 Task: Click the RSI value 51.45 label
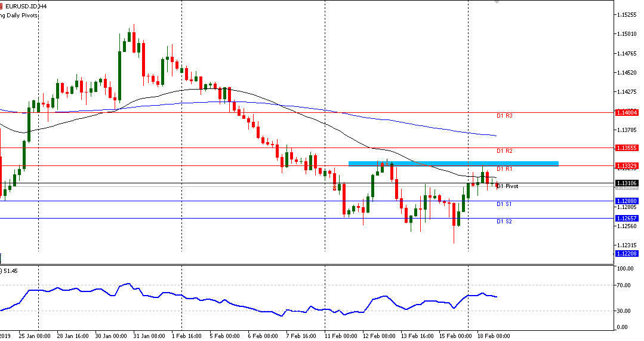pos(11,271)
